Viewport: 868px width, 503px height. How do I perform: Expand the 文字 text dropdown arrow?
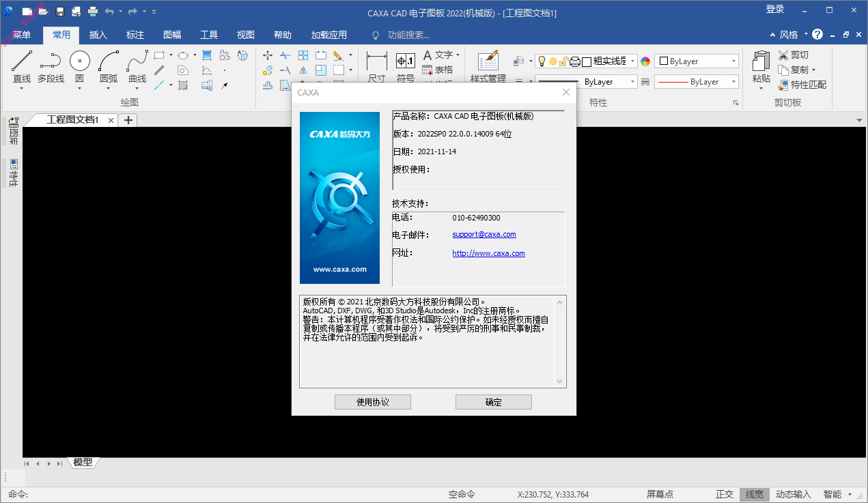pyautogui.click(x=458, y=55)
